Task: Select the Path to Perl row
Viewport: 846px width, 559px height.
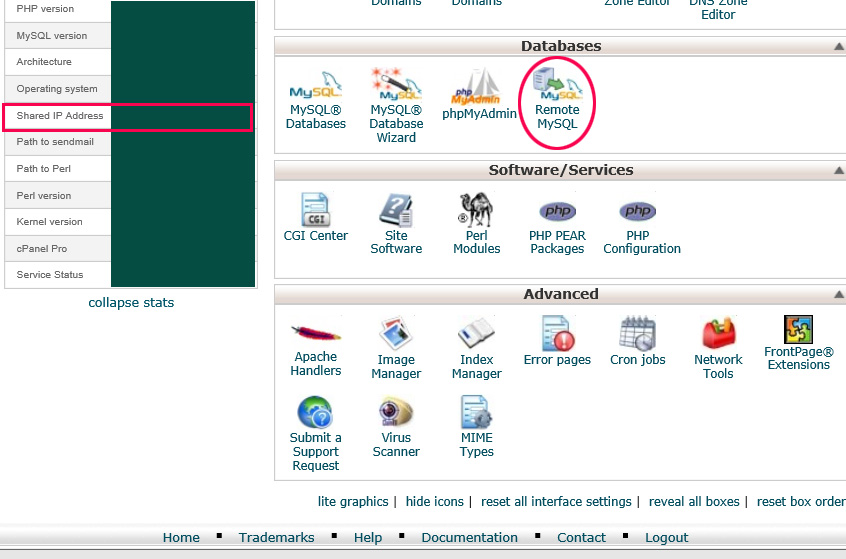Action: click(x=129, y=169)
